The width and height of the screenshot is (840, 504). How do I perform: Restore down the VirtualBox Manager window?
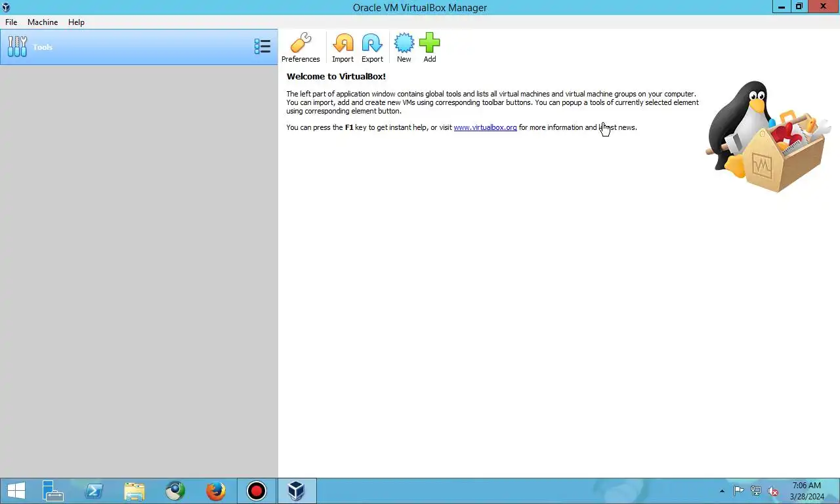pos(799,7)
